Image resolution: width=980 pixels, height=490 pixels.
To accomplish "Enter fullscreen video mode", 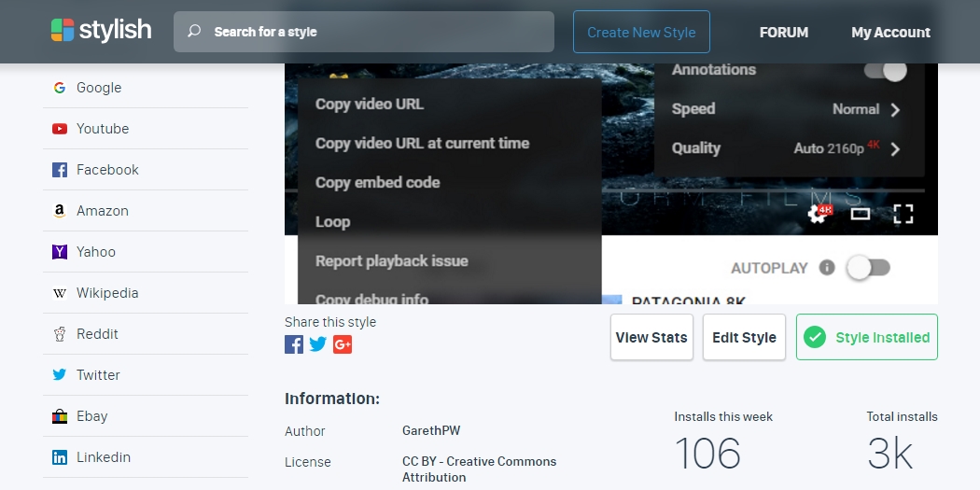I will [903, 214].
